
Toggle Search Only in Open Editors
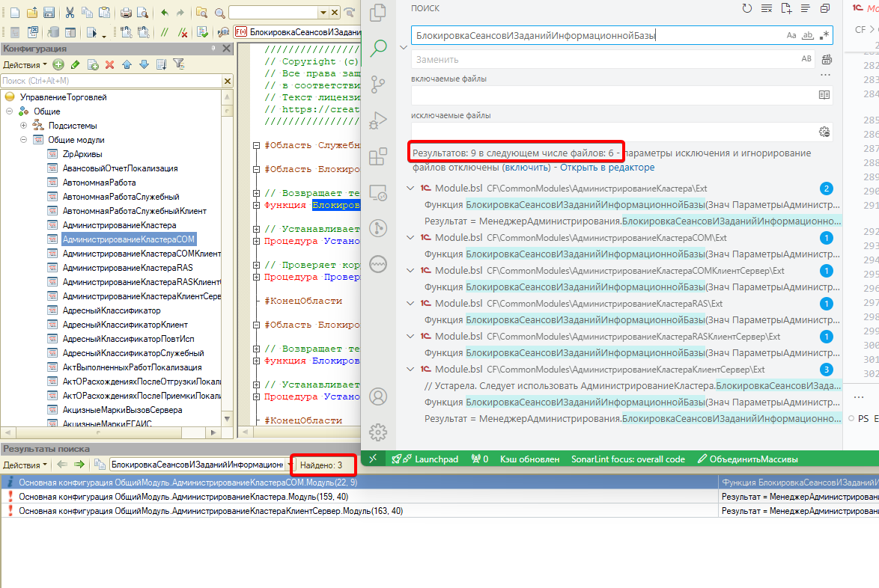tap(824, 95)
